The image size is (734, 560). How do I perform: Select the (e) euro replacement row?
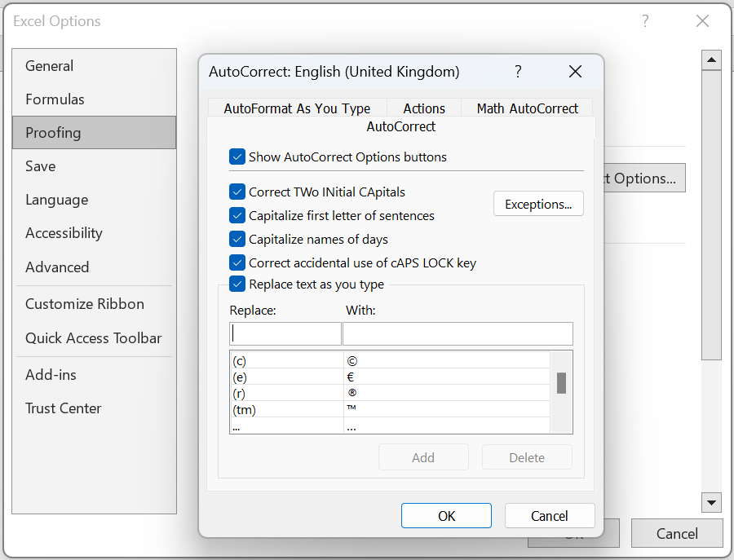pos(390,377)
